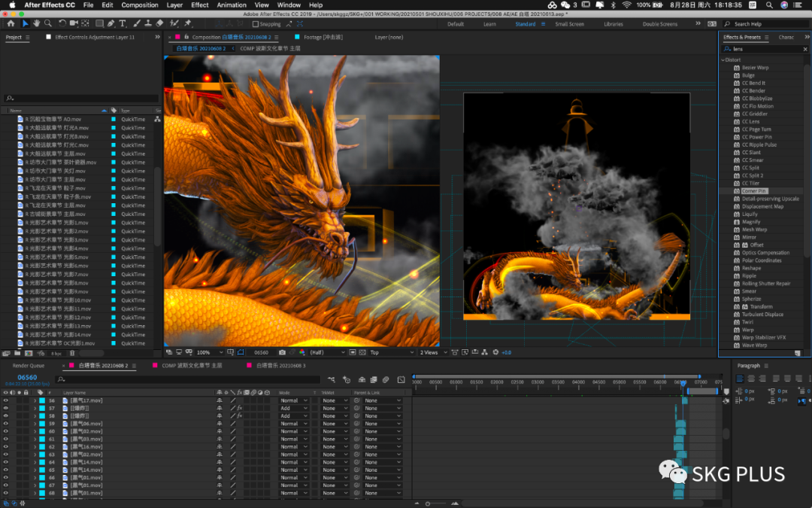The width and height of the screenshot is (812, 508).
Task: Click the snapshot camera icon in viewer
Action: pyautogui.click(x=282, y=352)
